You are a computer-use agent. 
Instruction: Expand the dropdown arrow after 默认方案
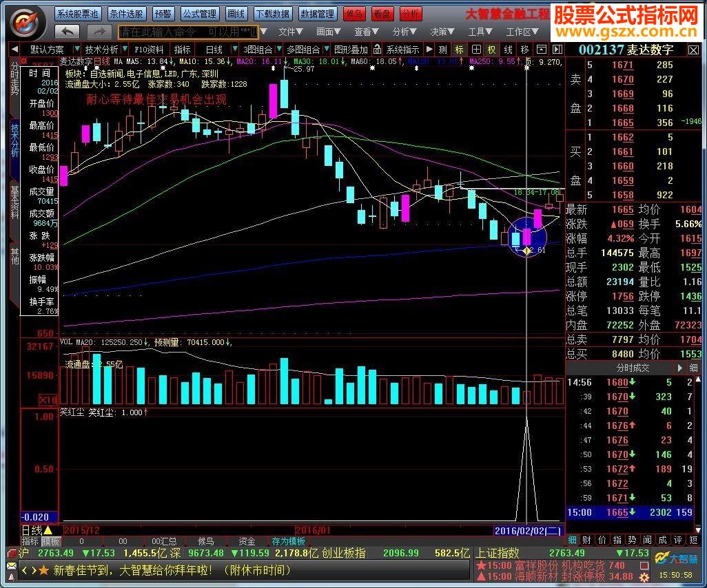(76, 49)
